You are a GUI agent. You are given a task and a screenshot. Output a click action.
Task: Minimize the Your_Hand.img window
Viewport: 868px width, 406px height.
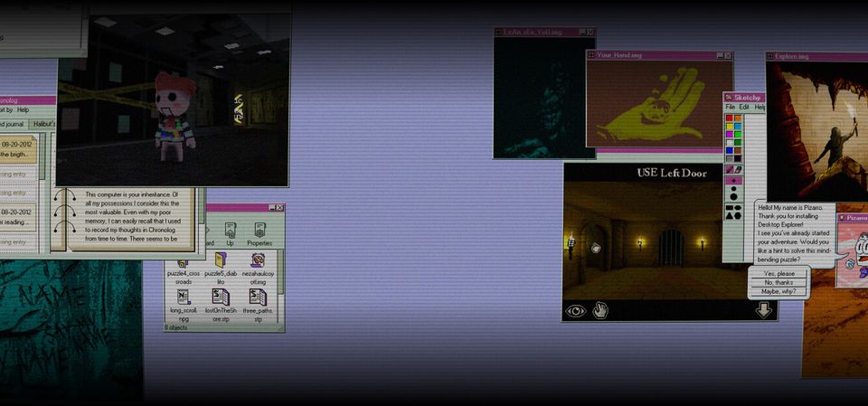tap(719, 55)
